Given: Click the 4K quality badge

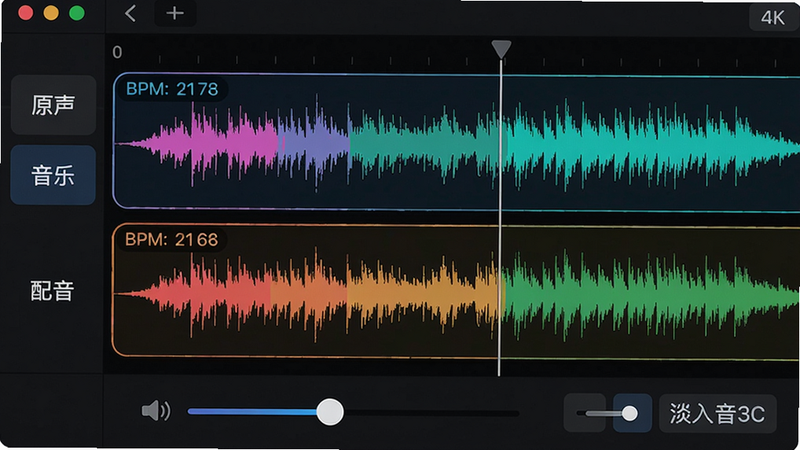Looking at the screenshot, I should 772,18.
